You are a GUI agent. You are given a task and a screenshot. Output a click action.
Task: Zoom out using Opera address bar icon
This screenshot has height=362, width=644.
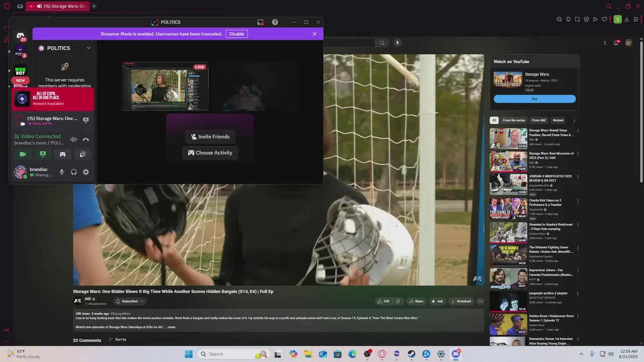click(559, 20)
